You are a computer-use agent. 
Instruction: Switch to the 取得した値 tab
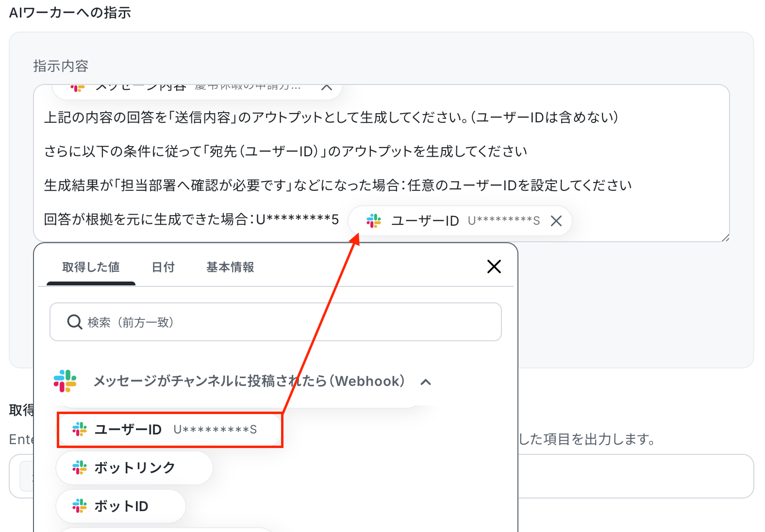[91, 267]
